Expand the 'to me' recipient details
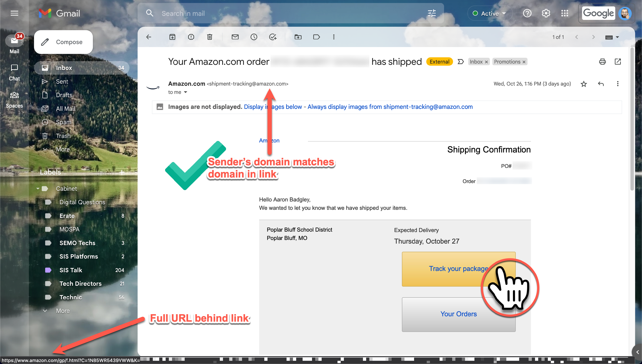Image resolution: width=642 pixels, height=364 pixels. [185, 92]
